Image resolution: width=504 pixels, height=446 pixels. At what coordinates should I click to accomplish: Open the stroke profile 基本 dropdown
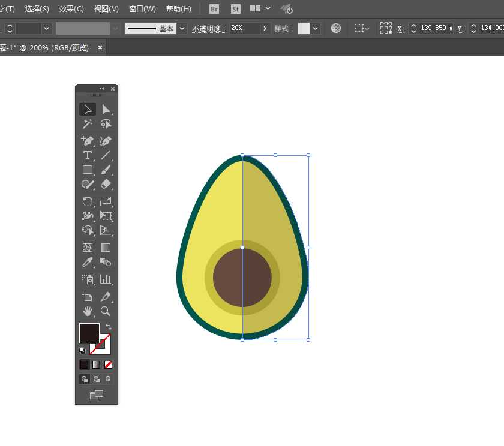coord(183,28)
